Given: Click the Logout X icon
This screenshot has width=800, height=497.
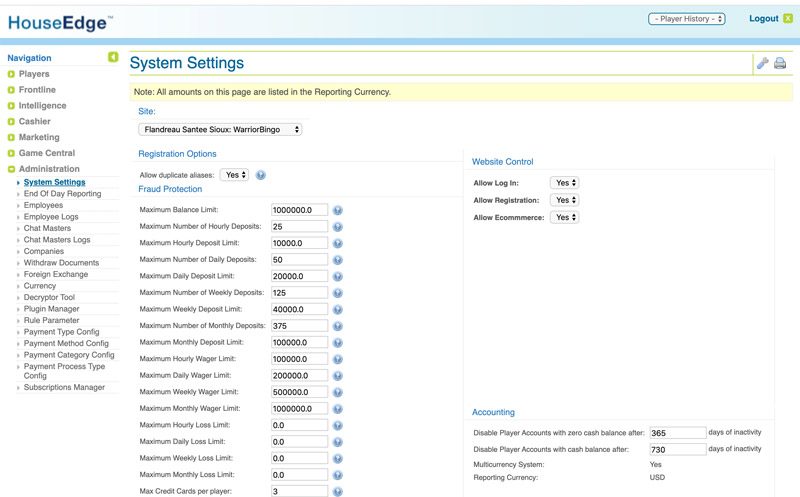Looking at the screenshot, I should (x=788, y=18).
